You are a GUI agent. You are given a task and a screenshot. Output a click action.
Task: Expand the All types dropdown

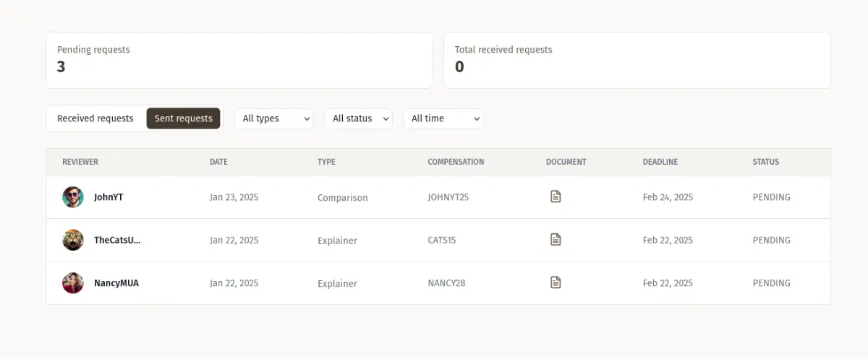click(x=274, y=118)
